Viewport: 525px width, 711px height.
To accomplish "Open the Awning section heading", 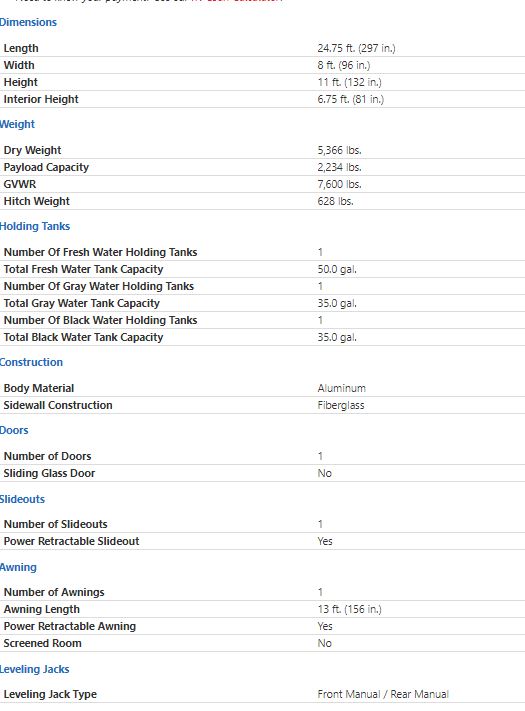I will pos(18,567).
